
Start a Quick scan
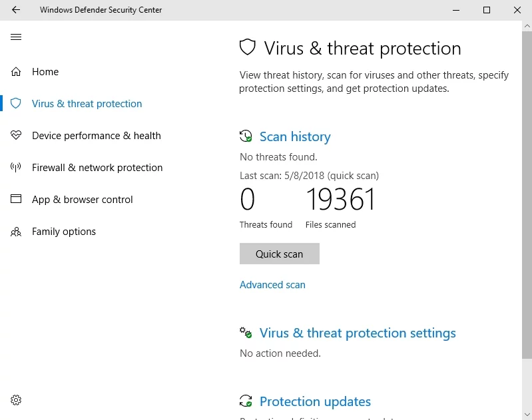pos(280,254)
